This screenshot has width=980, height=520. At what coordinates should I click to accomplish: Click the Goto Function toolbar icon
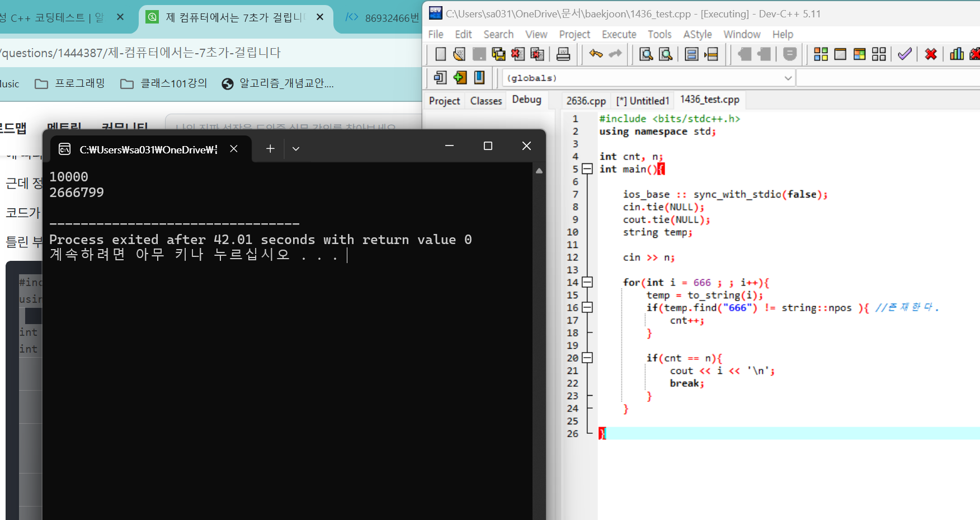(692, 54)
